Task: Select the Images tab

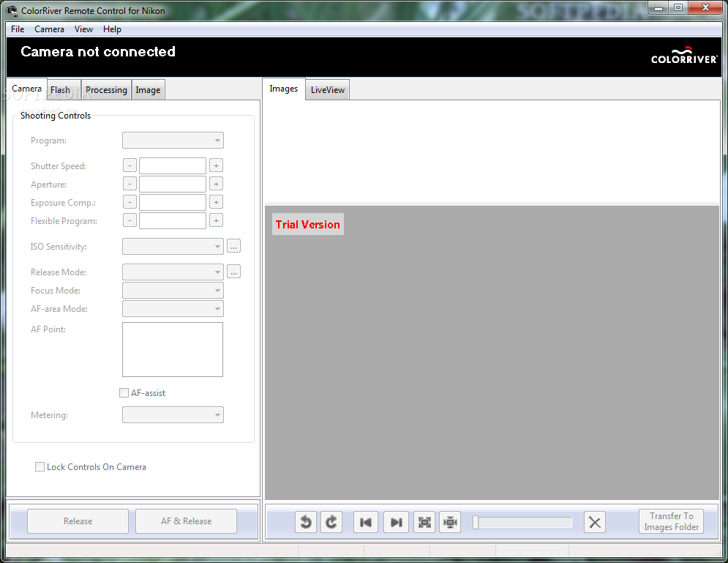Action: point(284,89)
